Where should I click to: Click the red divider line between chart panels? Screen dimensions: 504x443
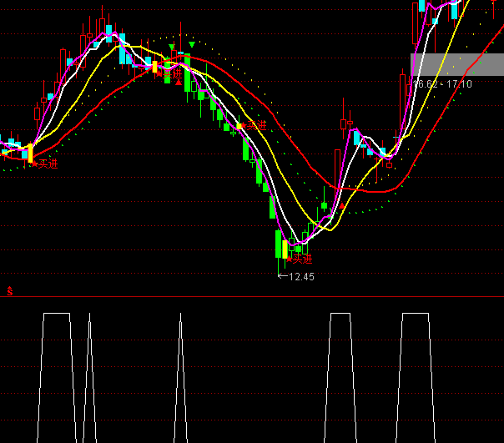click(x=252, y=296)
